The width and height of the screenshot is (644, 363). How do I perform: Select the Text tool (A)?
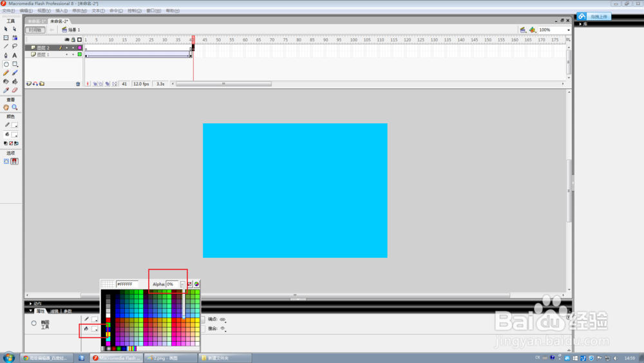[x=15, y=55]
